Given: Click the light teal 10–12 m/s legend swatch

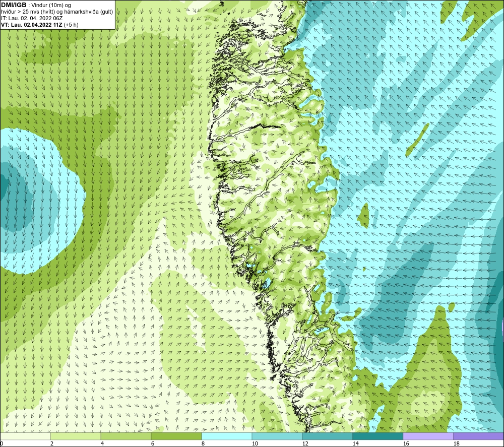Looking at the screenshot, I should coord(277,436).
